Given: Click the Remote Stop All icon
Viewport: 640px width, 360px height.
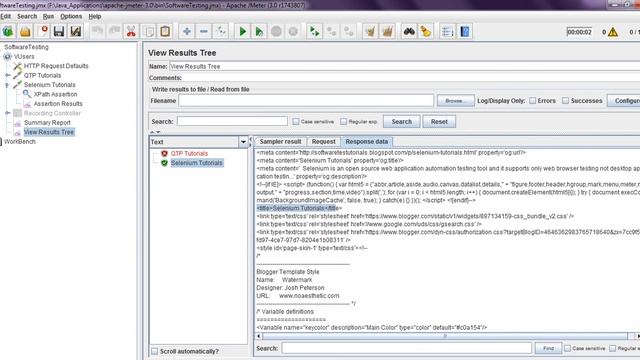Looking at the screenshot, I should pos(331,31).
